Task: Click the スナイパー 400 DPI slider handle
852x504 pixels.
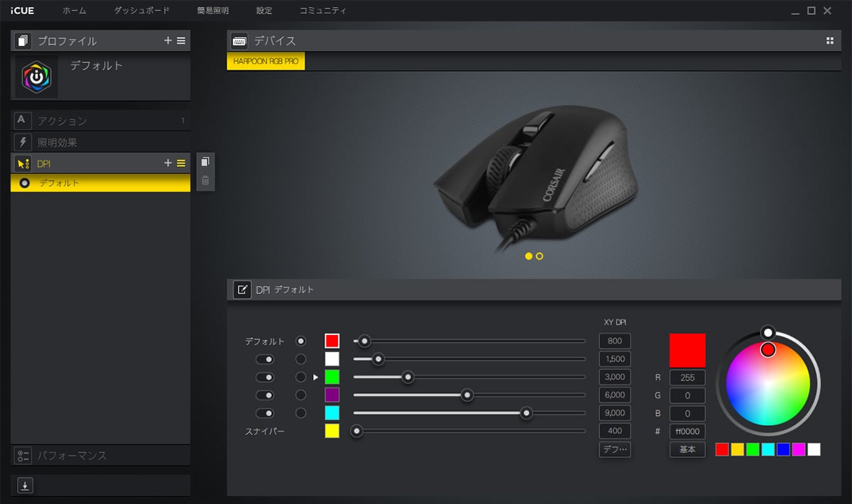Action: tap(357, 430)
